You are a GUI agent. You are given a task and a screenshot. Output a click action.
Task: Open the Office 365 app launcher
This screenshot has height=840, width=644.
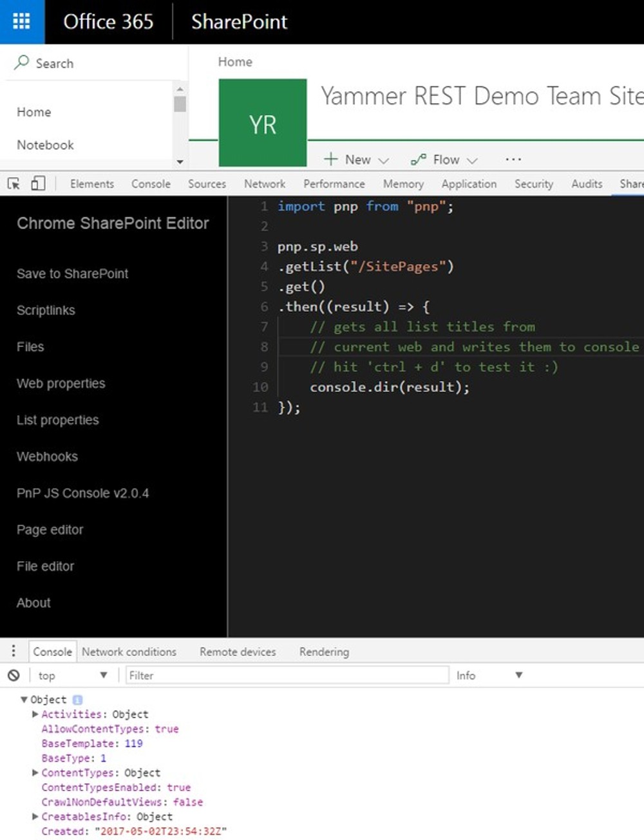coord(21,22)
